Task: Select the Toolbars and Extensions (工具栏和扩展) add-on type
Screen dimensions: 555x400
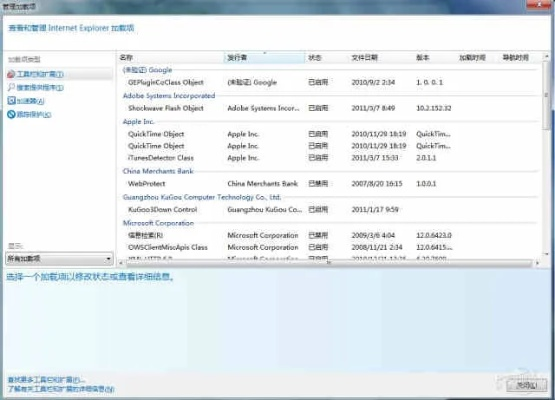Action: coord(59,74)
